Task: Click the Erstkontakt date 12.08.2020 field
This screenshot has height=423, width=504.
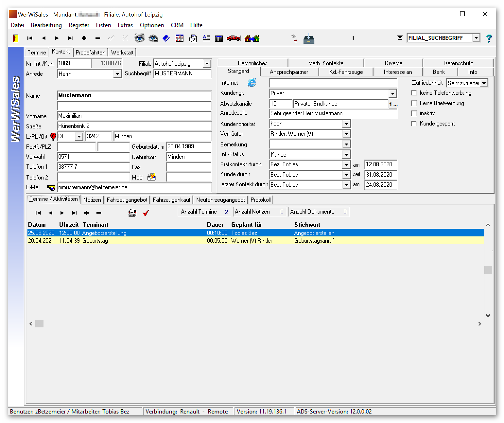Action: 381,165
